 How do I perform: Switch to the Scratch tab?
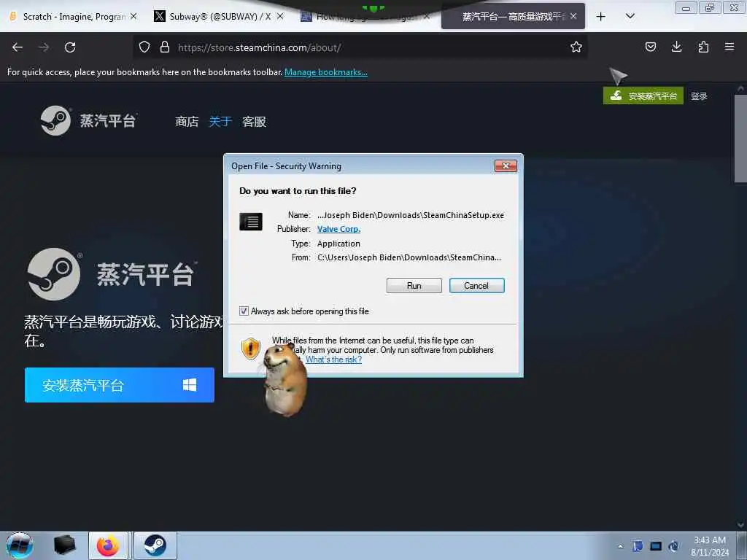73,17
